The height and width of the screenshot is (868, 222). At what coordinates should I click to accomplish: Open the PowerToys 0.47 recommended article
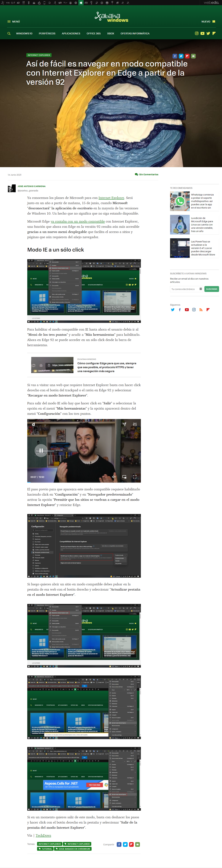203,248
